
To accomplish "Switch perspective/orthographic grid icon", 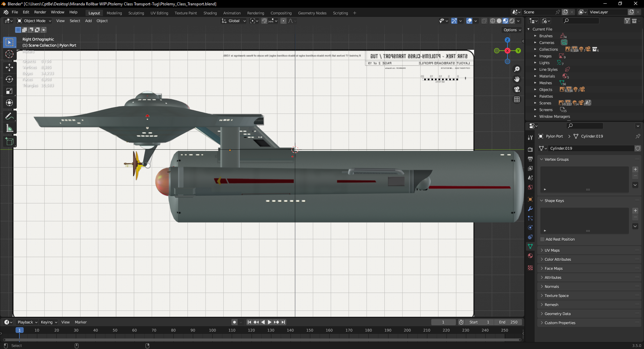I will [517, 99].
